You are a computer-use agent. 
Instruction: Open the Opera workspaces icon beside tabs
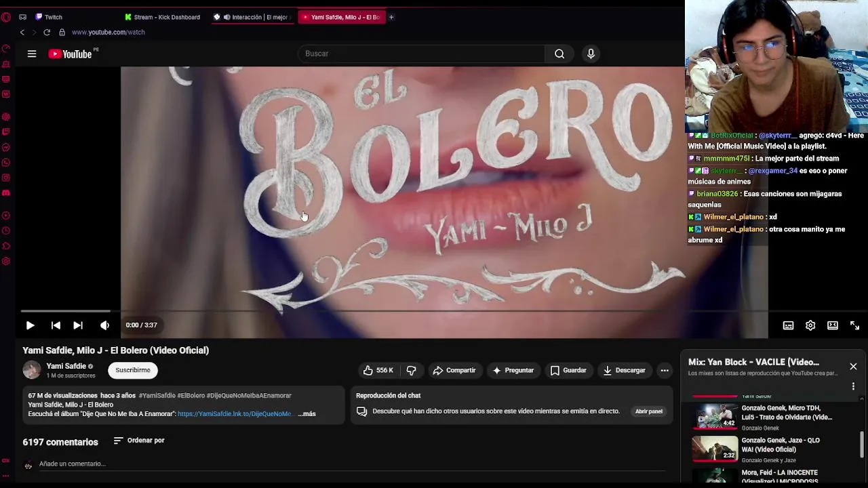(x=22, y=17)
